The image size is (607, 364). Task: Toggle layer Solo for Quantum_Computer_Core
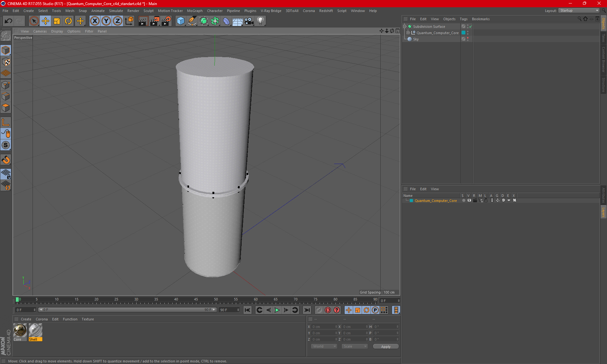click(x=463, y=200)
